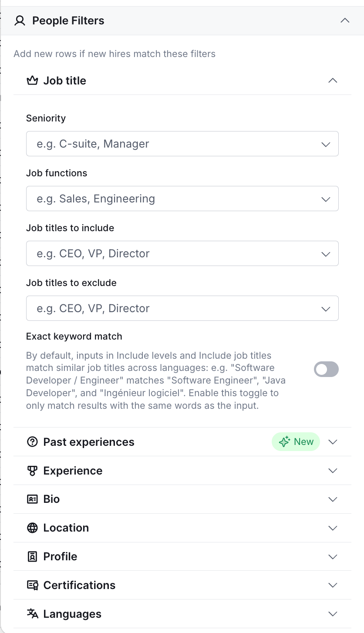Expand the Past experiences section
The height and width of the screenshot is (633, 364).
(182, 442)
